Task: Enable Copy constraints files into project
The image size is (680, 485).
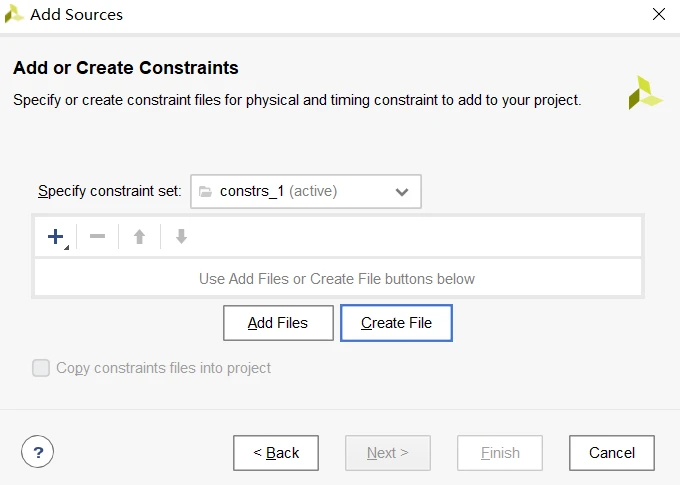Action: 41,368
